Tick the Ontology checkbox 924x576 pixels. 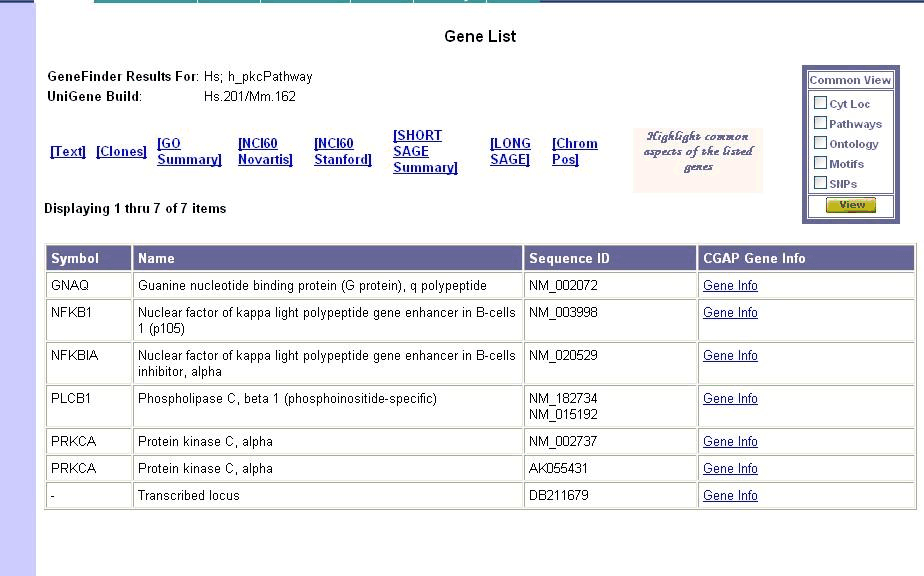click(820, 143)
